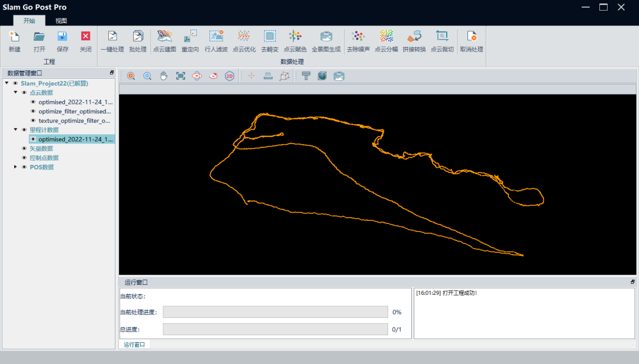
Task: Collapse the Slam_Project22 root node
Action: (7, 83)
